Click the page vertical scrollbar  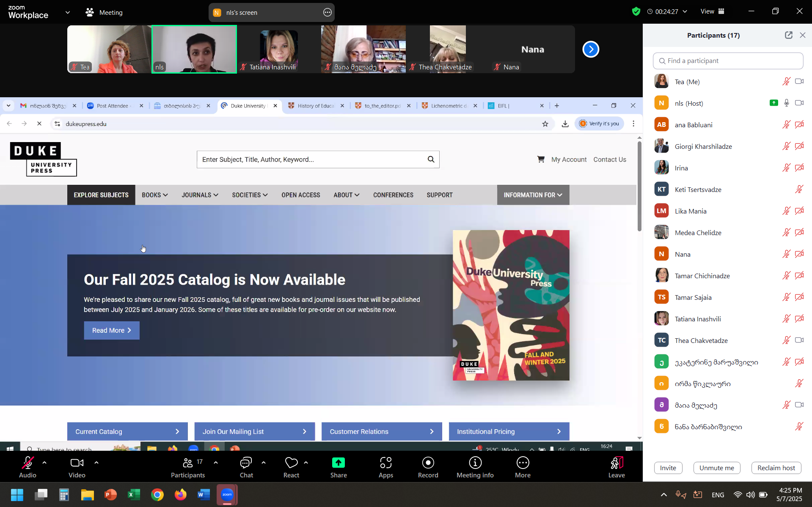pyautogui.click(x=639, y=186)
